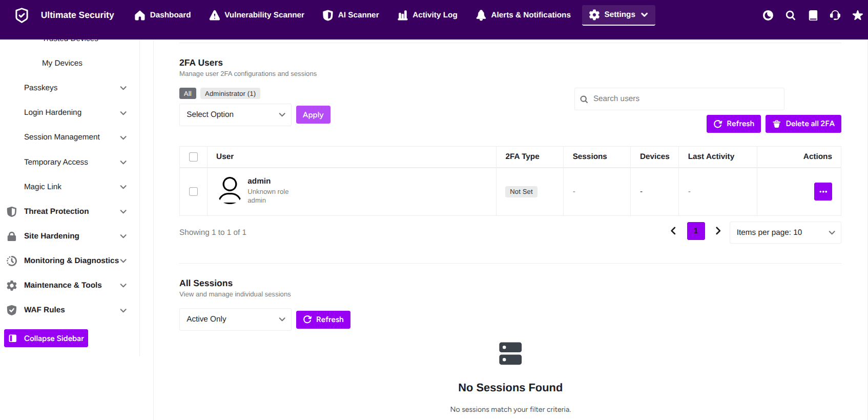Expand Temporary Access sidebar section

coord(123,162)
